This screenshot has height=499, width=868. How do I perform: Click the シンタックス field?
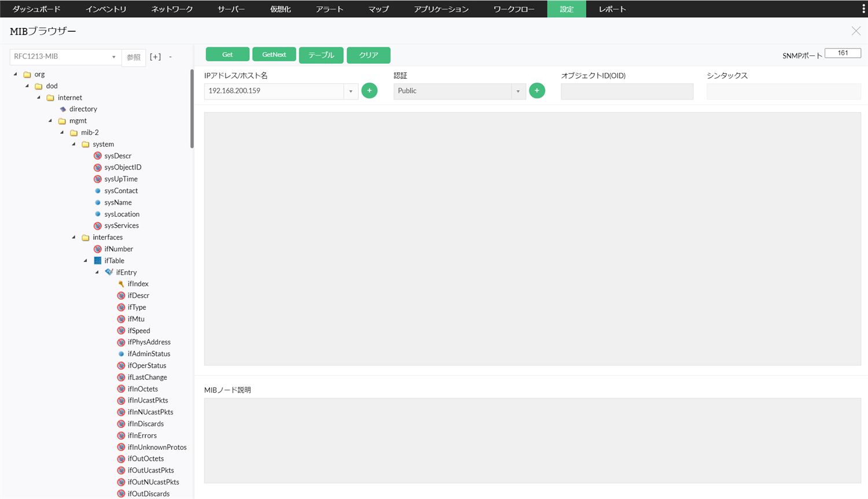(784, 91)
